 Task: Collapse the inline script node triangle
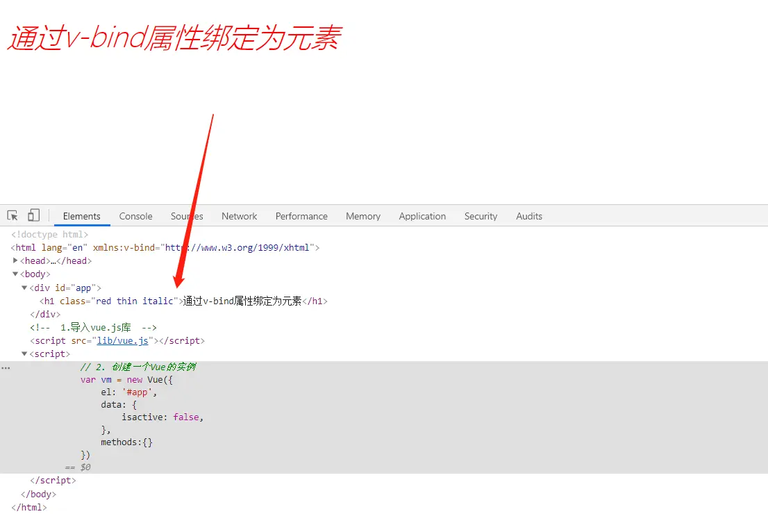pyautogui.click(x=24, y=354)
